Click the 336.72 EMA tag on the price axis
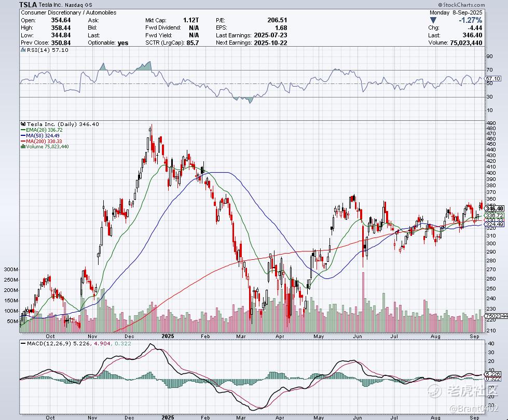Viewport: 508px width, 420px height. pos(495,215)
